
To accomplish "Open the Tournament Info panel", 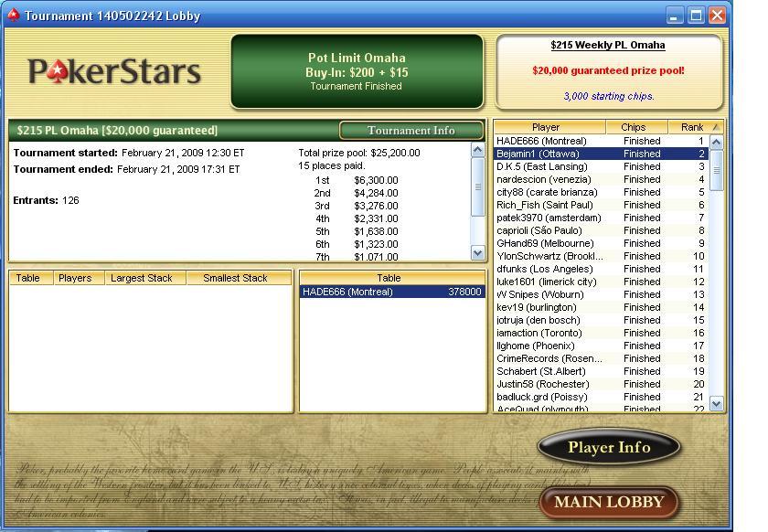I will click(x=411, y=131).
